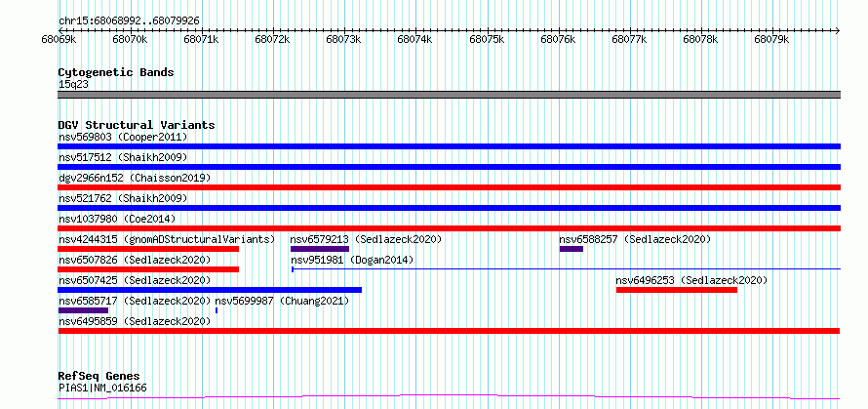Viewport: 868px width, 409px height.
Task: Click the blue bar under nsv517512
Action: coord(449,167)
